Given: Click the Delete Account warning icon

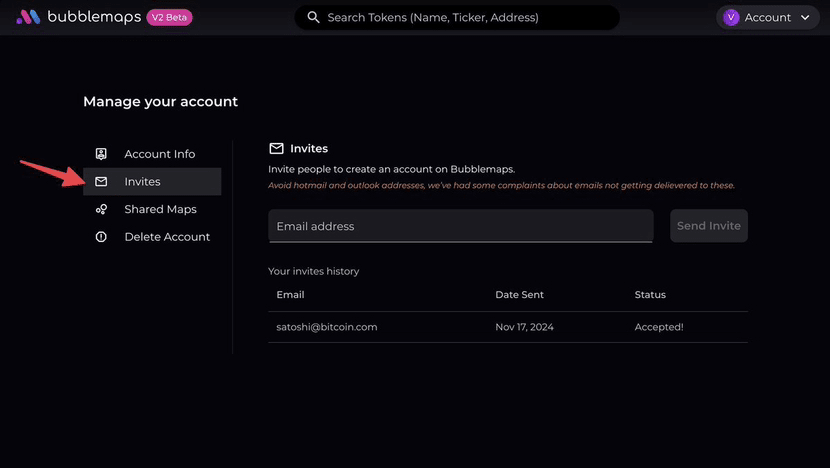Looking at the screenshot, I should 101,237.
